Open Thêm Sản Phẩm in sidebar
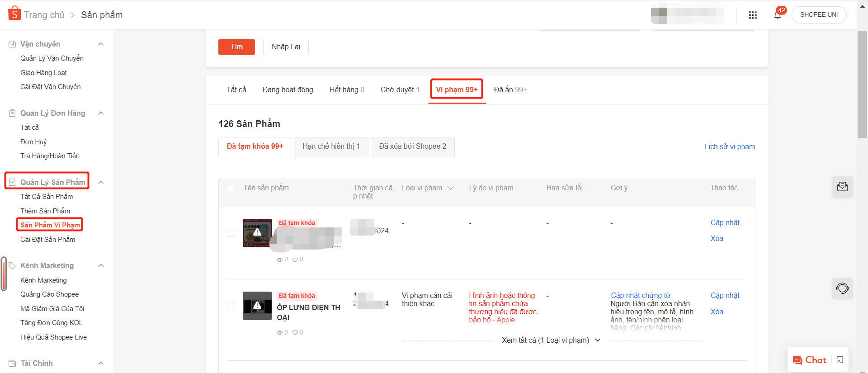The image size is (868, 373). pyautogui.click(x=45, y=211)
